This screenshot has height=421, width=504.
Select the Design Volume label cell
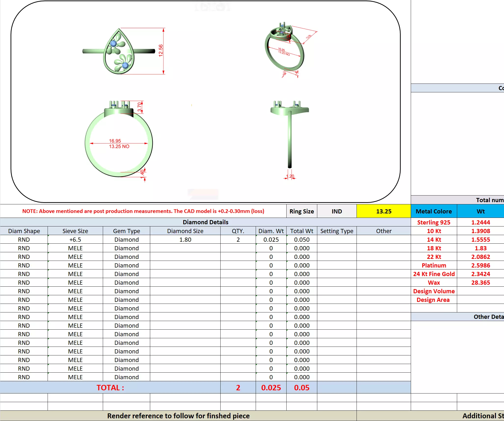point(434,291)
